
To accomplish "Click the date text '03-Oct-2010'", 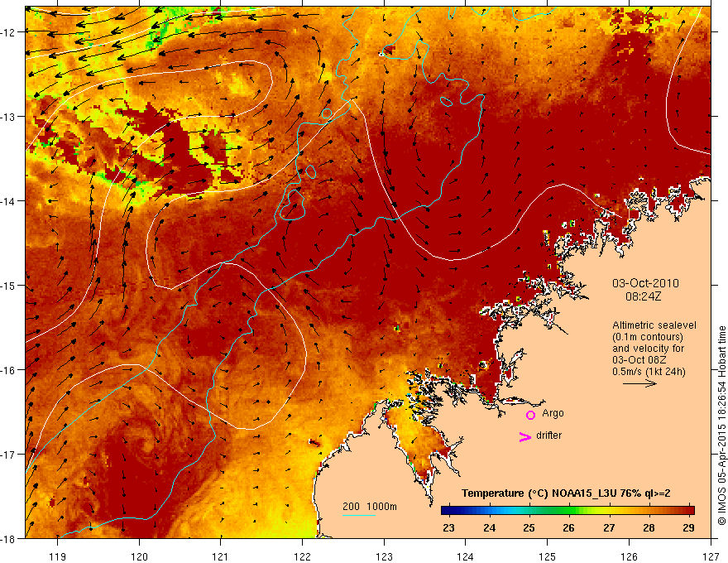I will pos(645,283).
